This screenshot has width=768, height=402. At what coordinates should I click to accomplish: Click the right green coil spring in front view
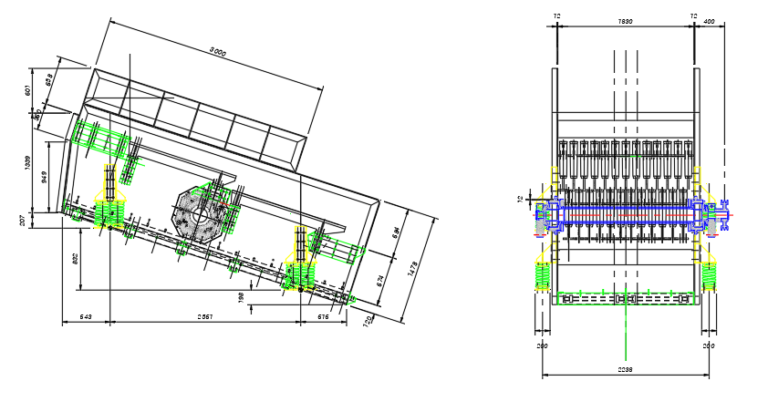pos(708,272)
